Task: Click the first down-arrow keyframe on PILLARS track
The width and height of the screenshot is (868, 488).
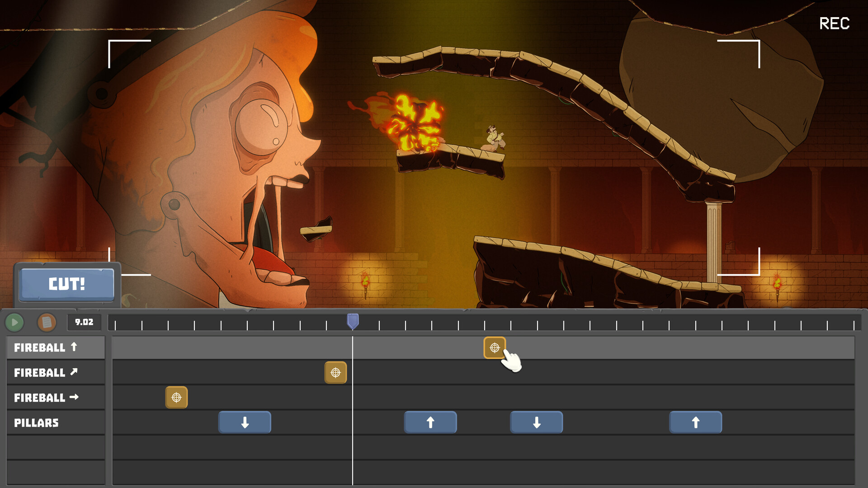Action: pyautogui.click(x=245, y=422)
